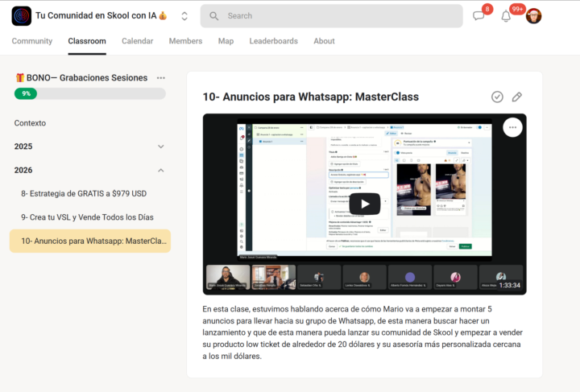
Task: Click the magnifier search icon
Action: (x=213, y=16)
